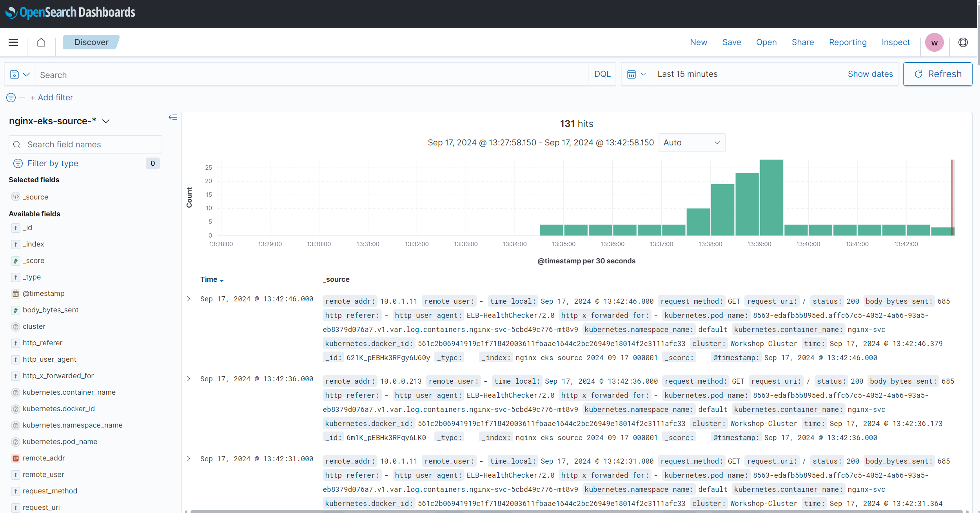The image size is (980, 513).
Task: Click Save in the top menu
Action: point(731,42)
